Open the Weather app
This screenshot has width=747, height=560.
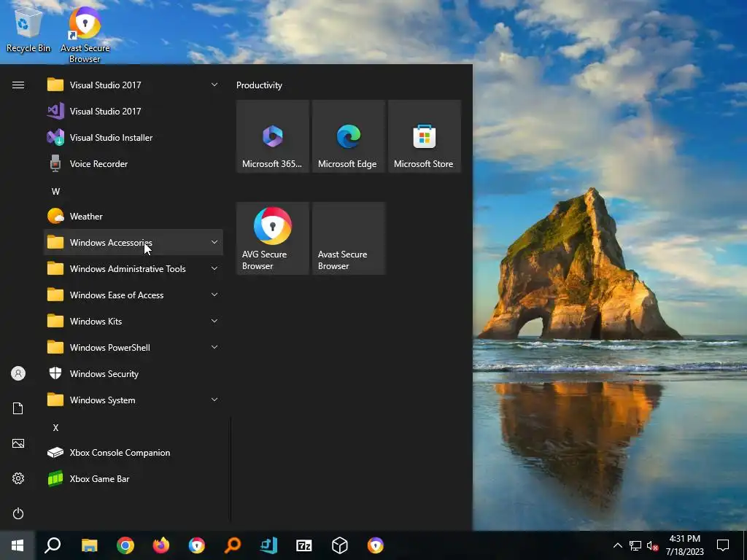click(x=133, y=216)
